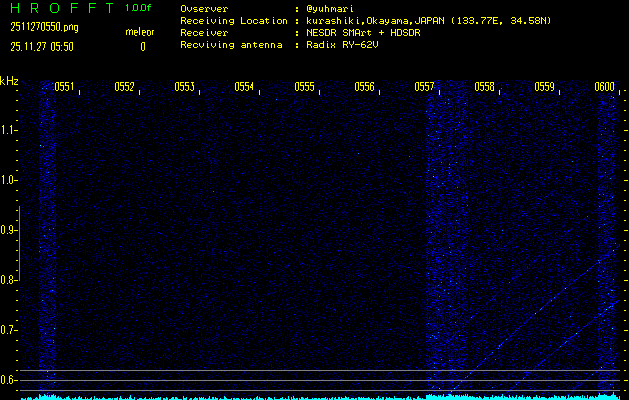Click the kHz axis unit label

coord(9,81)
